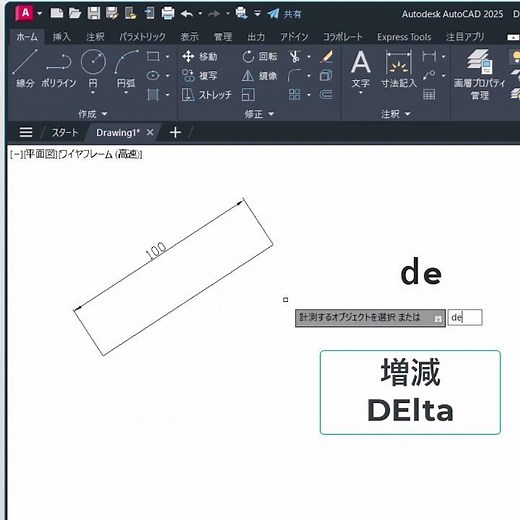Screen dimensions: 520x520
Task: Expand the Text (文字) options dropdown
Action: point(360,92)
